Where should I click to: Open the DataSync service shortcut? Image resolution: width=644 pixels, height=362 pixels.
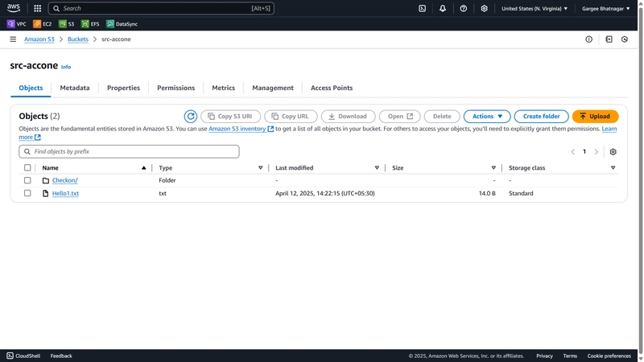[x=122, y=24]
